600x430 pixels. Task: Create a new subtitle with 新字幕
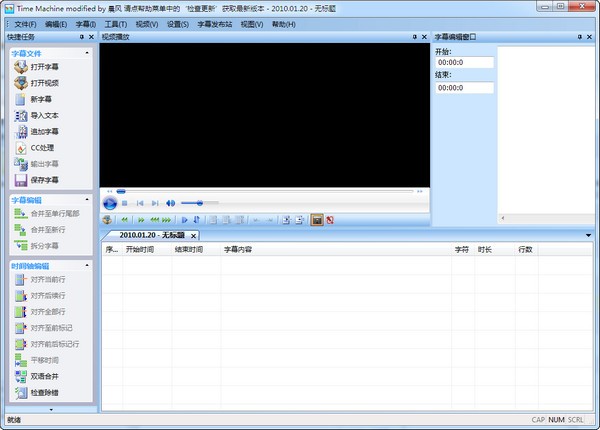click(22, 99)
